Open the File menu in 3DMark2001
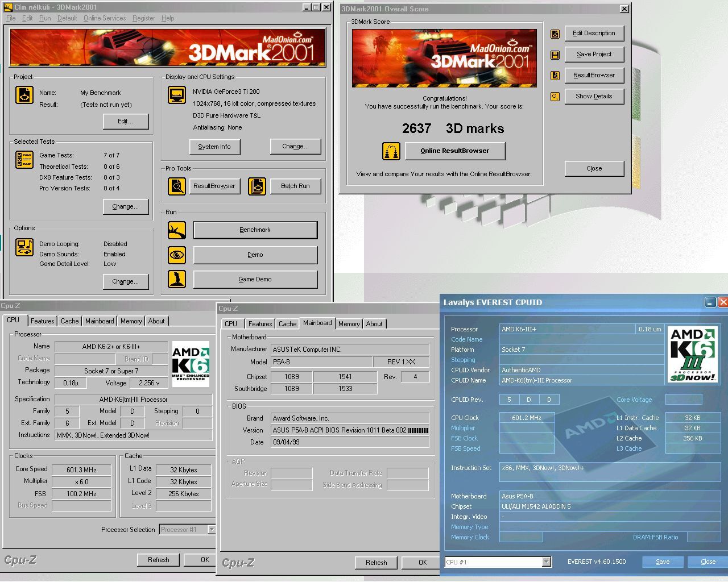This screenshot has width=728, height=582. tap(11, 18)
